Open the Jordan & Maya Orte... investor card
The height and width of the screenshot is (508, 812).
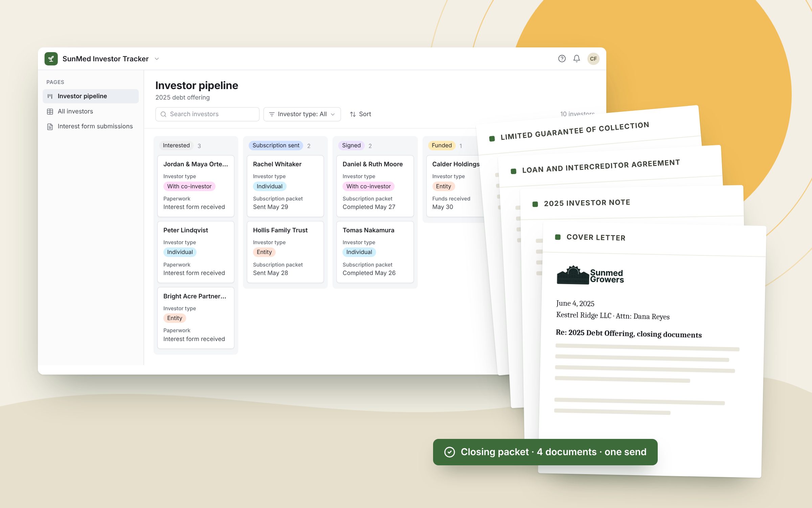[196, 186]
